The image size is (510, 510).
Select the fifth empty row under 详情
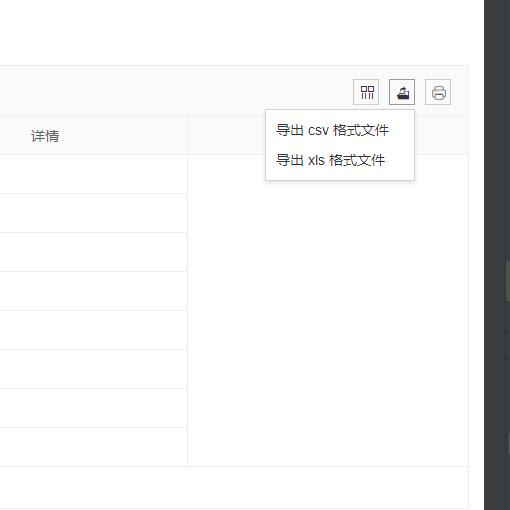93,330
